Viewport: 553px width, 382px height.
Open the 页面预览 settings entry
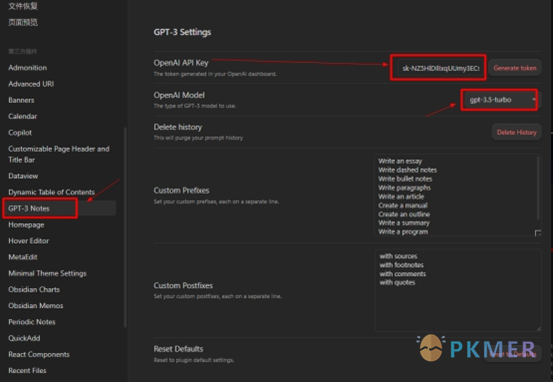pyautogui.click(x=23, y=22)
